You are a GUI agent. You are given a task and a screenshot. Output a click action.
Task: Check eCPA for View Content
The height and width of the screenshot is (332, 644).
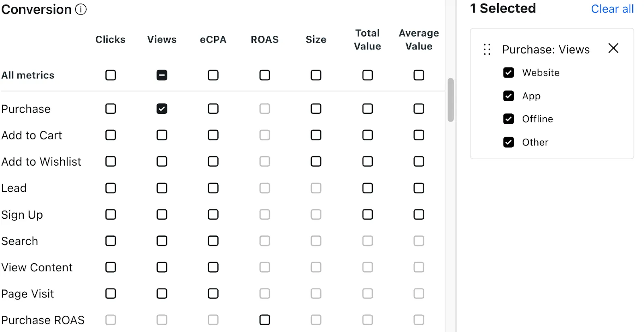point(213,267)
